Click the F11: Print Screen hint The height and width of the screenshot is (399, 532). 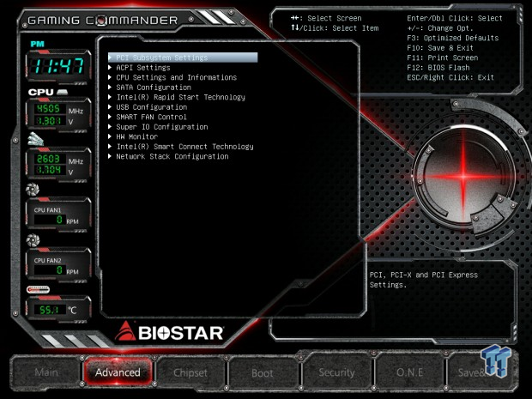click(x=443, y=57)
